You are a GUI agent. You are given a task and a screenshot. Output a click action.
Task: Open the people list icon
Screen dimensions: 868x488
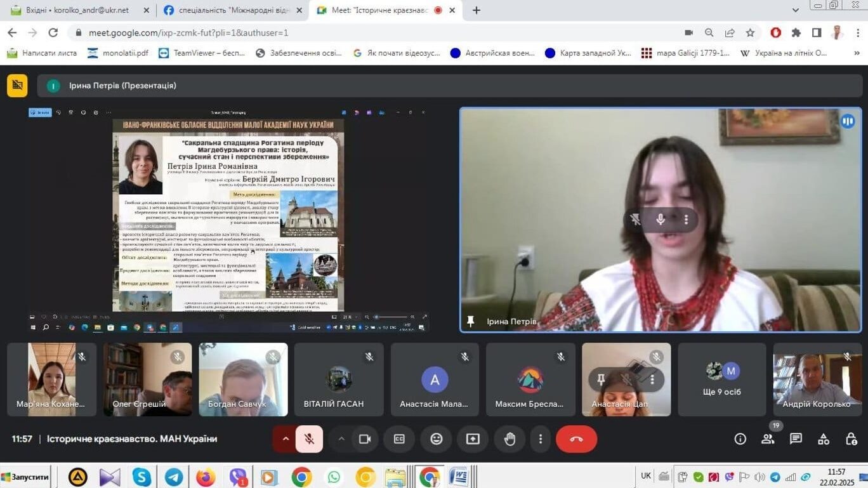tap(768, 439)
